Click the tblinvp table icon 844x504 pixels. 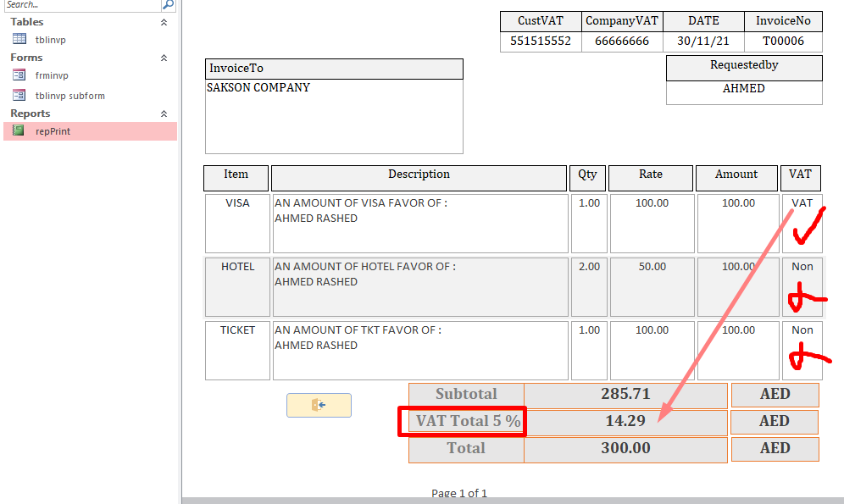(x=19, y=39)
